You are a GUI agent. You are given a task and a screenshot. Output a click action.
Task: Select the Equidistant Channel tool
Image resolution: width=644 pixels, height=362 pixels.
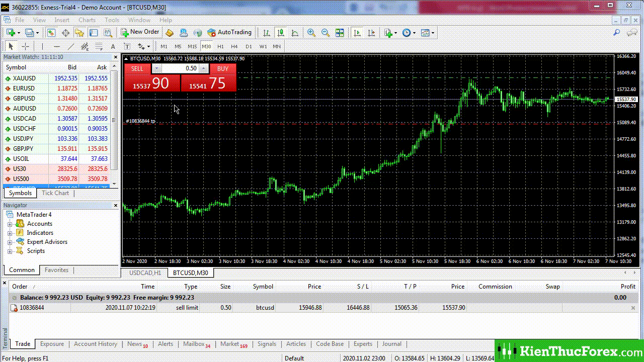[85, 46]
